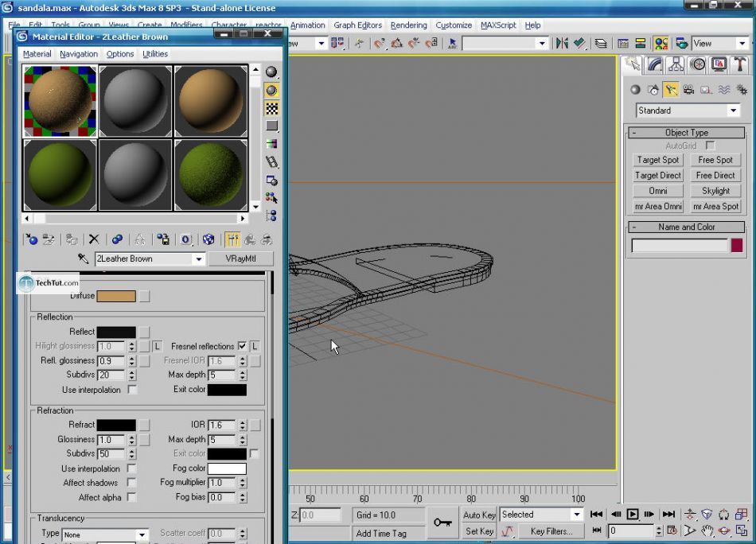
Task: Toggle the refraction Exit color checkbox
Action: click(254, 453)
